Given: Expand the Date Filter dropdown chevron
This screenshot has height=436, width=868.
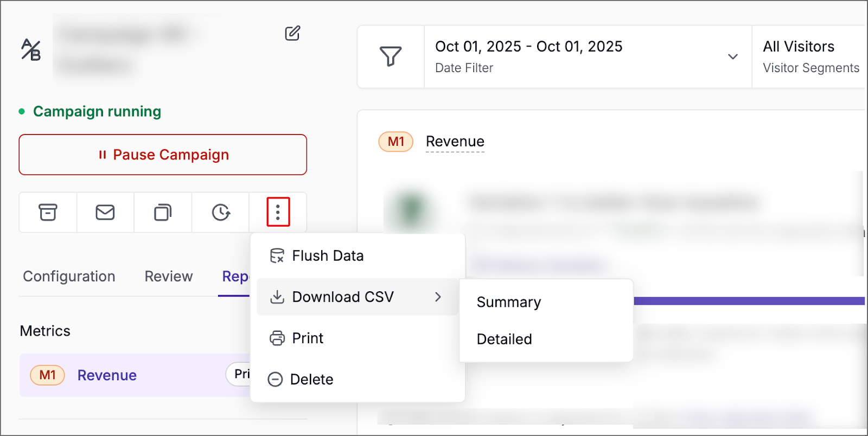Looking at the screenshot, I should [732, 56].
